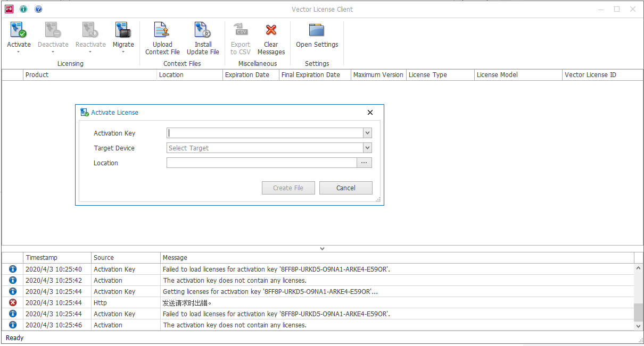The height and width of the screenshot is (346, 644).
Task: Click the Upload Context File icon
Action: click(x=162, y=30)
